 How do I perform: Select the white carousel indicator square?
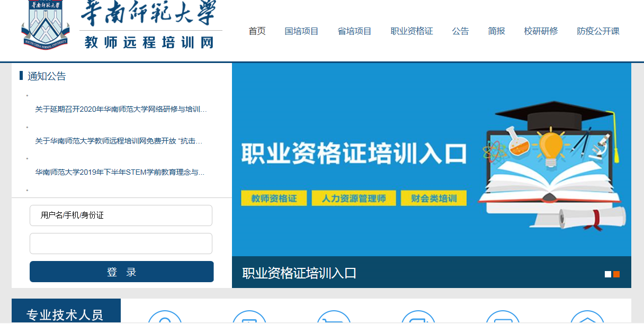tap(608, 274)
